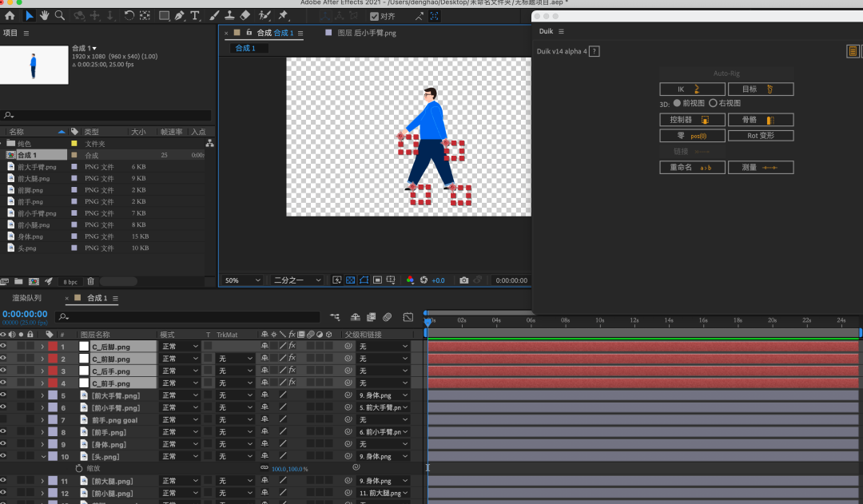Choose the Type (T) text tool
Image resolution: width=863 pixels, height=504 pixels.
point(195,15)
